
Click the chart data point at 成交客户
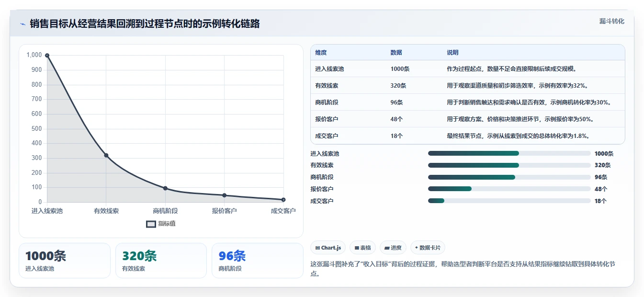(x=283, y=200)
